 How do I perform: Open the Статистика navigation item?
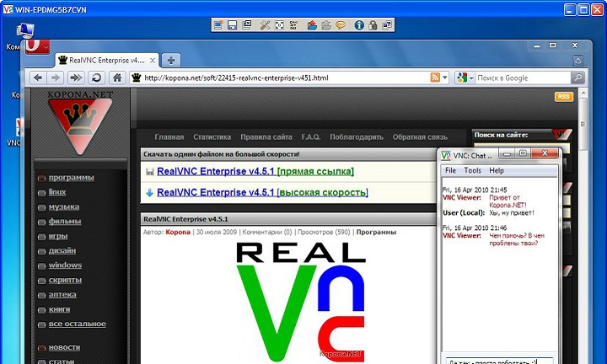click(212, 137)
